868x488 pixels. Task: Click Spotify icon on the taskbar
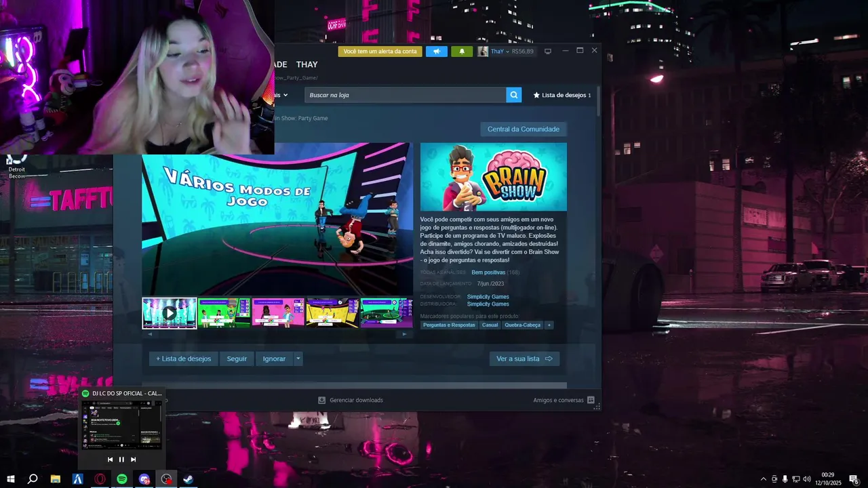[x=122, y=479]
